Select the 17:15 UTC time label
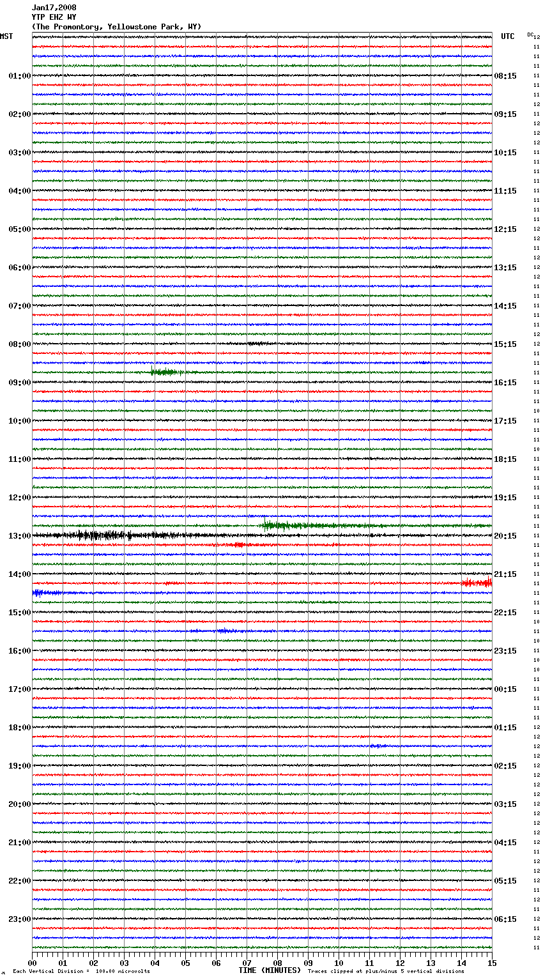The height and width of the screenshot is (980, 543). coord(505,421)
